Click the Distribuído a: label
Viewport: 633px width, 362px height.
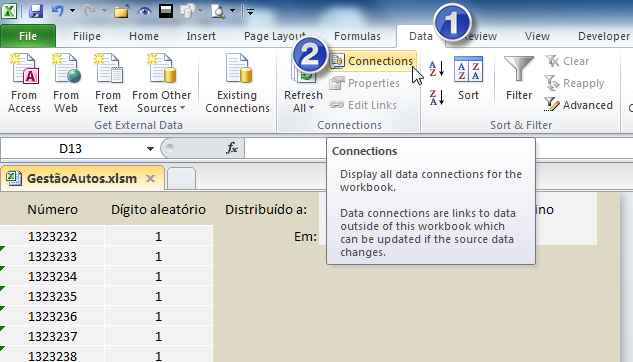pyautogui.click(x=266, y=209)
